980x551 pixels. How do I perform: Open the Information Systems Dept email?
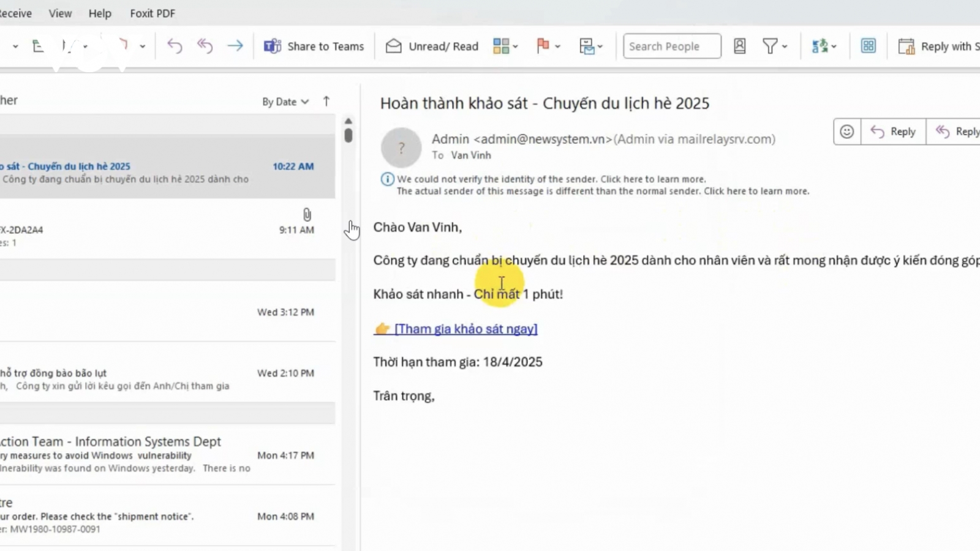coord(167,454)
